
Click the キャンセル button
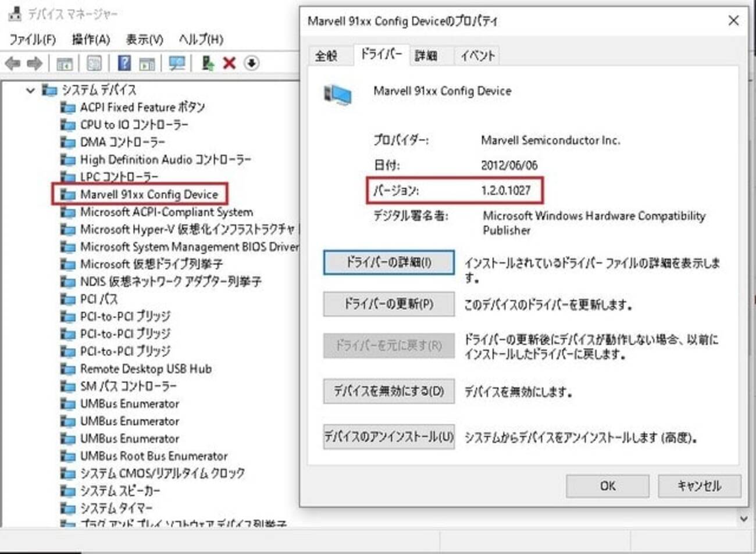coord(700,486)
